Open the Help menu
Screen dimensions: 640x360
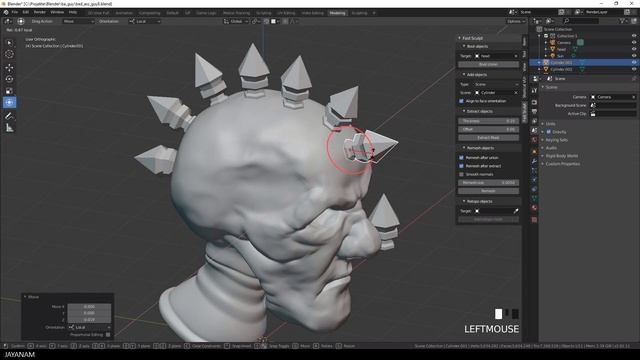coord(73,12)
